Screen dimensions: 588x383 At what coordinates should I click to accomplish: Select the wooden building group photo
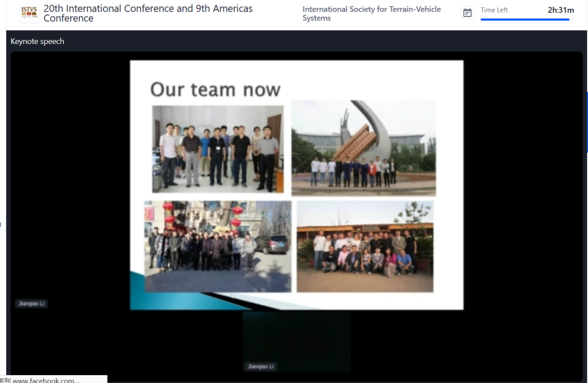365,246
